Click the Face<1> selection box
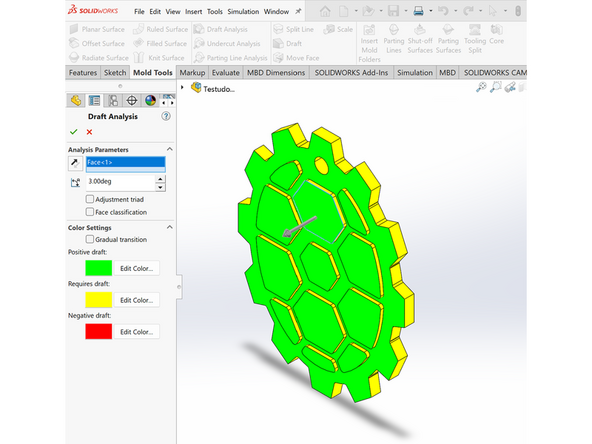Screen dimensions: 592x444 (126, 164)
